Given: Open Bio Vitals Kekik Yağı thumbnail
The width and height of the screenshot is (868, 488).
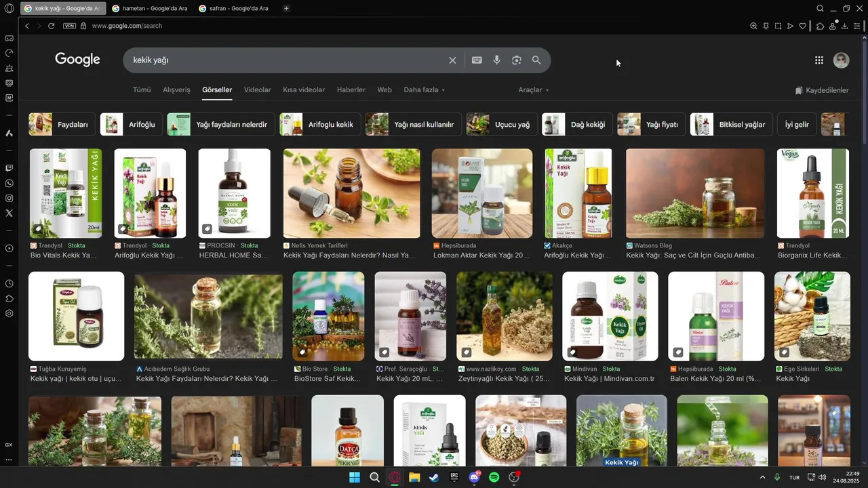Looking at the screenshot, I should click(66, 193).
